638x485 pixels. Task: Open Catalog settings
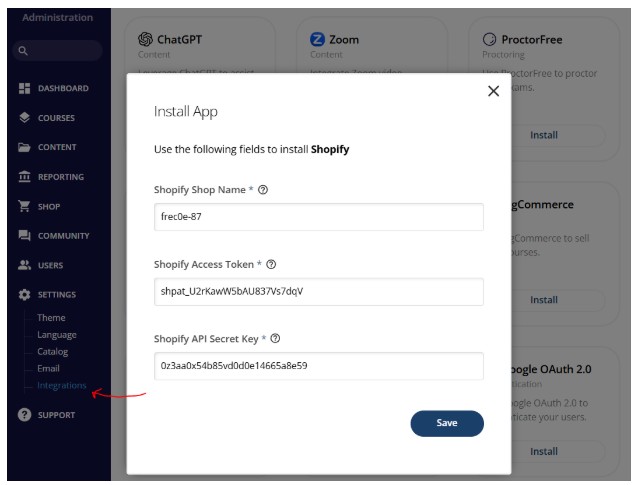coord(52,352)
